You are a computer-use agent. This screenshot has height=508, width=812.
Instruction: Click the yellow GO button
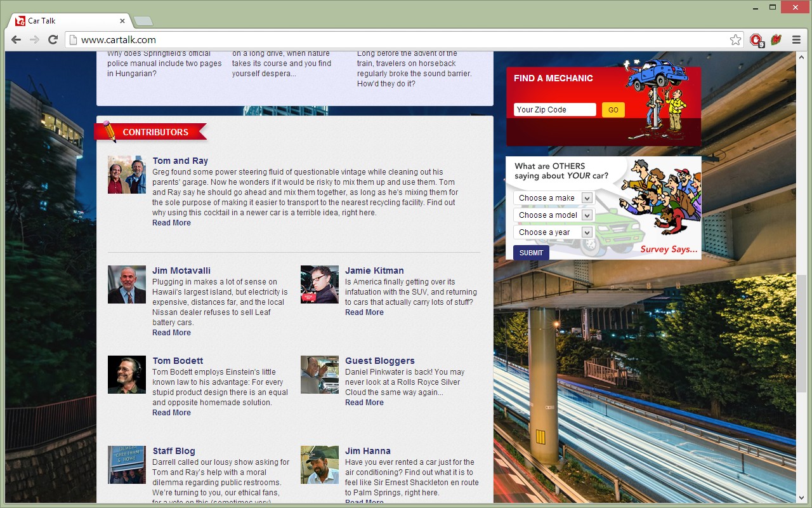[613, 110]
